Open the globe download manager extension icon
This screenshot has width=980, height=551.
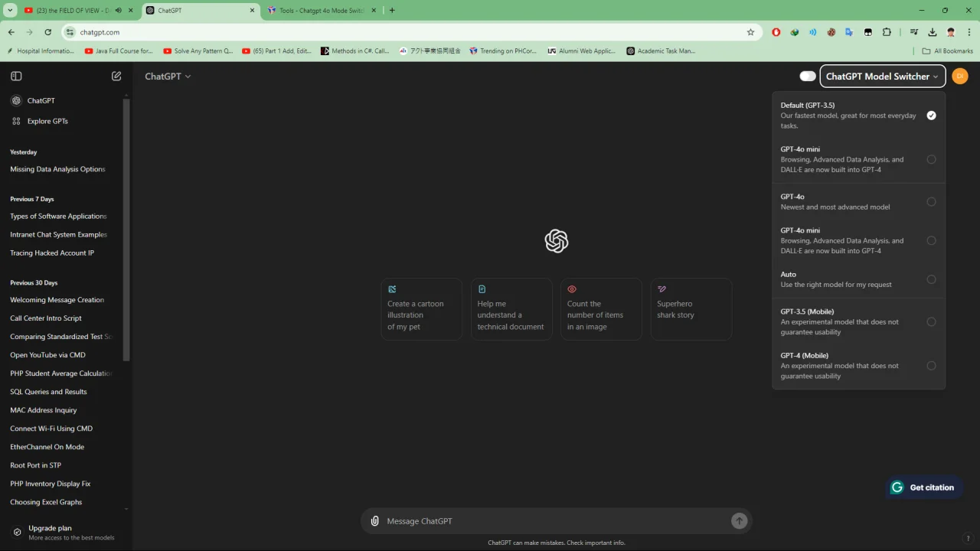click(795, 32)
